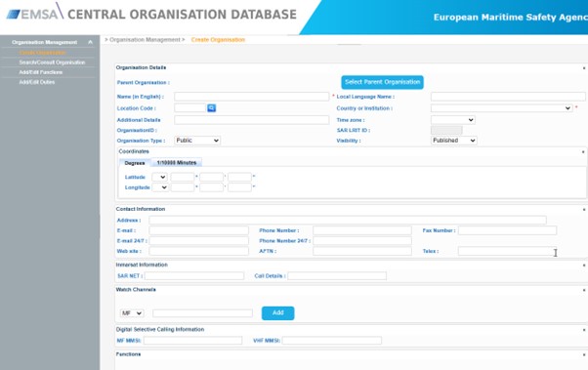The image size is (588, 370).
Task: Open Search/Consult Organisation in sidebar
Action: click(x=52, y=62)
